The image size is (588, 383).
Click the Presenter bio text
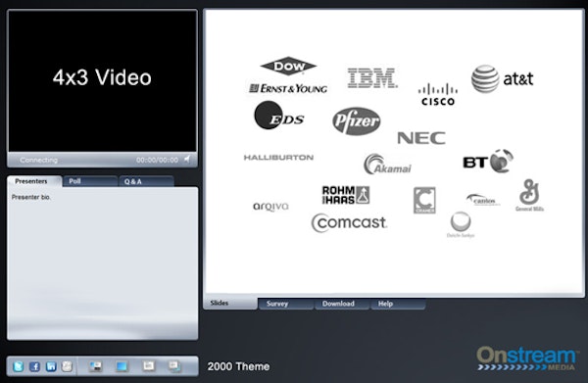coord(31,197)
